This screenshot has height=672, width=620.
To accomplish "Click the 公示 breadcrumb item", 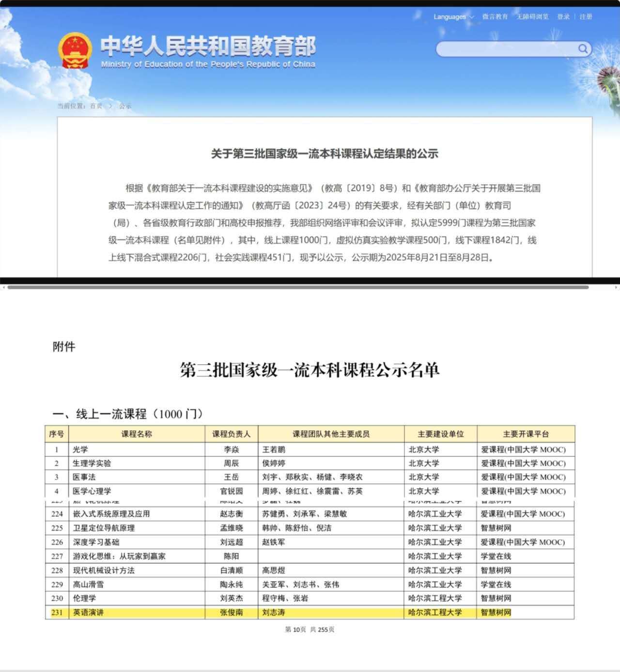I will (x=125, y=106).
